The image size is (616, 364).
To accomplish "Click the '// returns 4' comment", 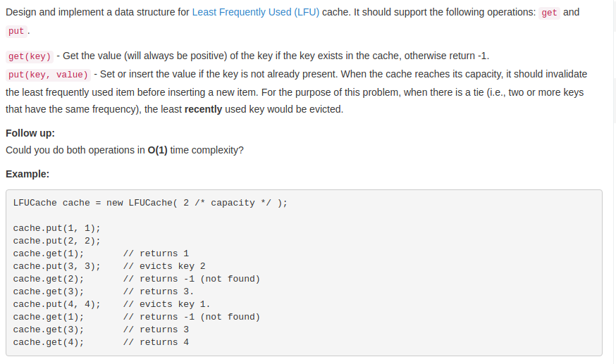I will [156, 342].
